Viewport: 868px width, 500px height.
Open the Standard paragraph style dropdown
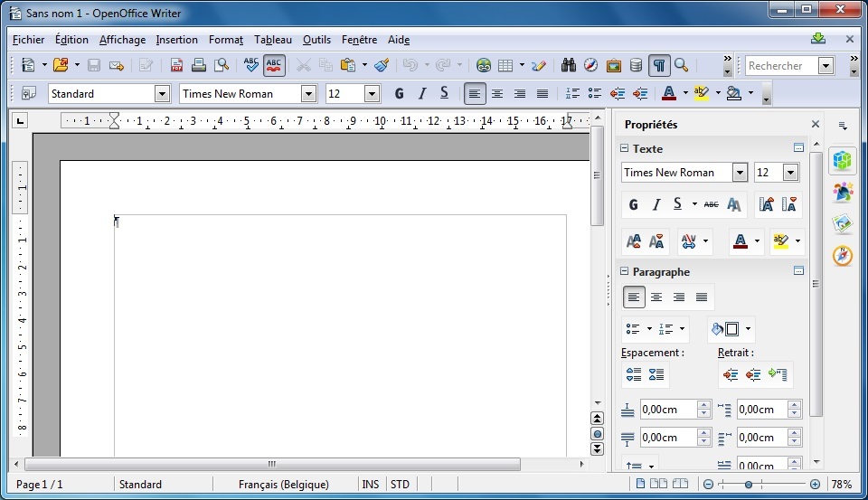162,93
